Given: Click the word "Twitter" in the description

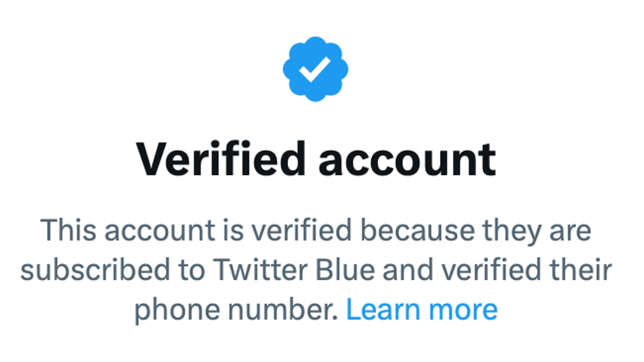Looking at the screenshot, I should tap(260, 270).
